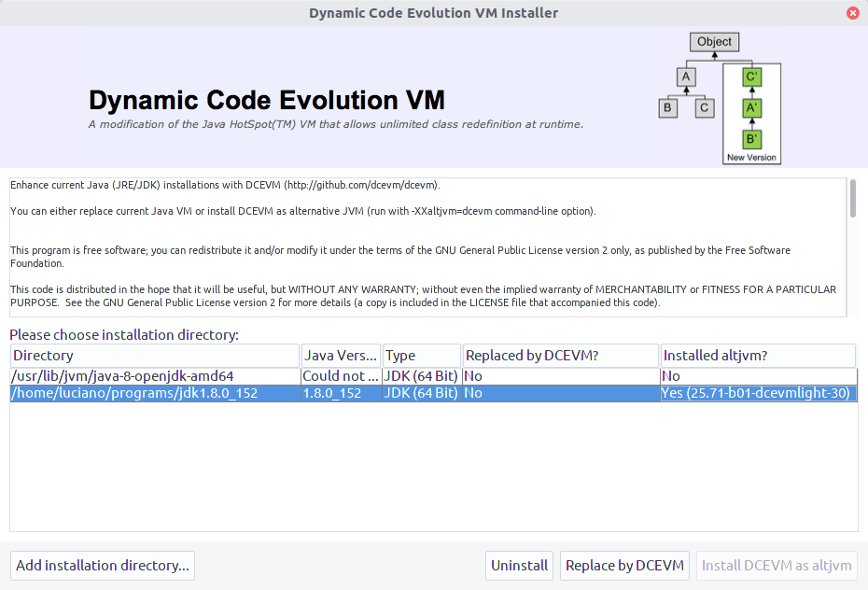Screen dimensions: 868x590
Task: Click the Replaced by DCEVM cell for jdk1.8.0_152
Action: [x=561, y=394]
